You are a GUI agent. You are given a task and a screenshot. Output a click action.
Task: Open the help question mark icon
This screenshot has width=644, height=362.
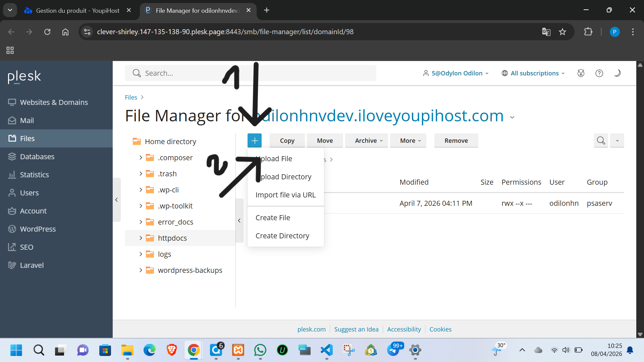[599, 73]
